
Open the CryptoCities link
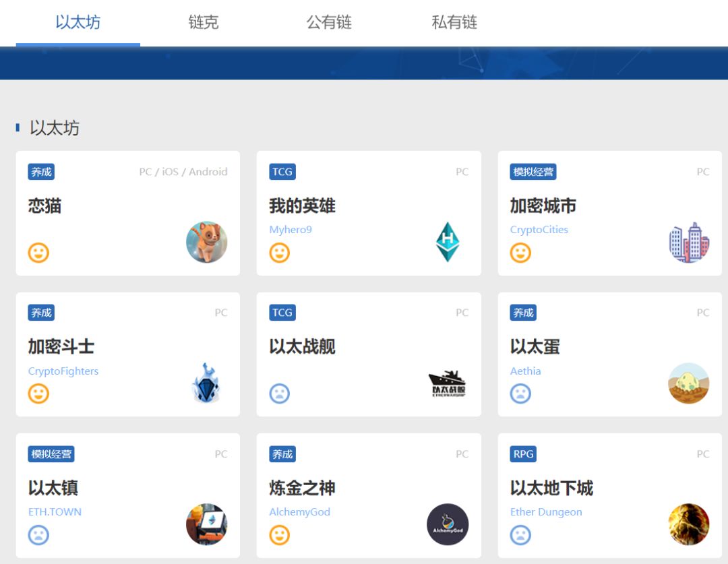pyautogui.click(x=539, y=230)
